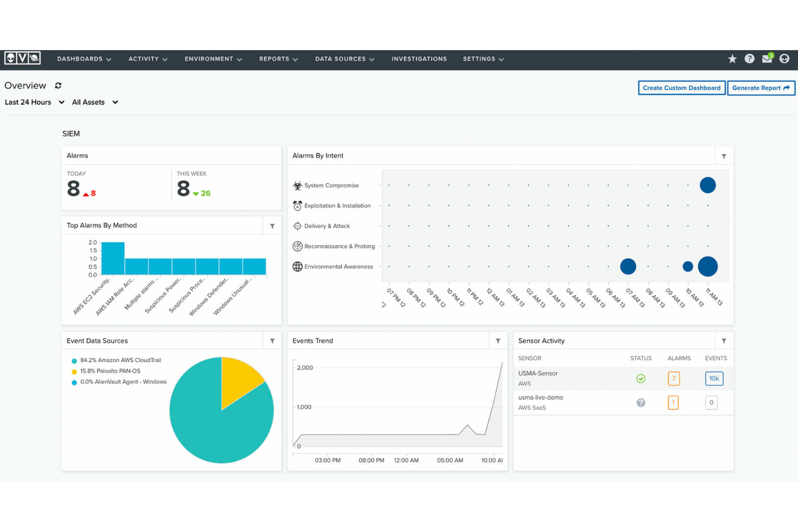
Task: Filter the Event Data Sources widget
Action: [272, 341]
